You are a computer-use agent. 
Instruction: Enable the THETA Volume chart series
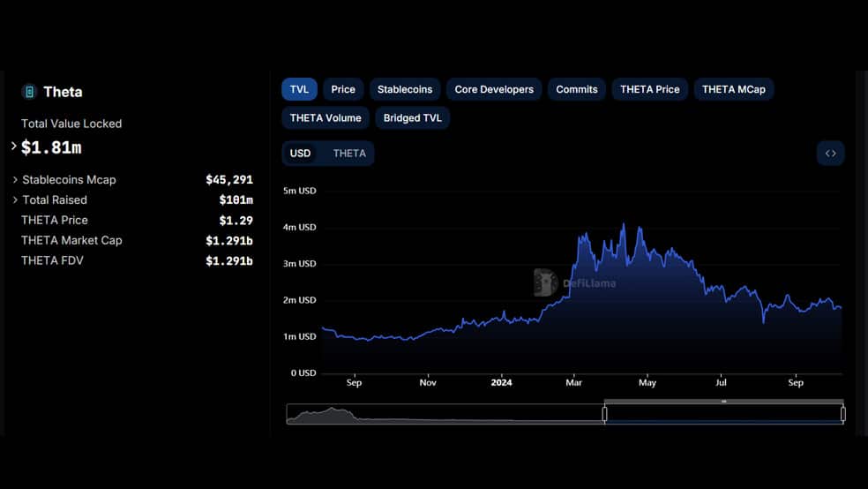pyautogui.click(x=325, y=118)
